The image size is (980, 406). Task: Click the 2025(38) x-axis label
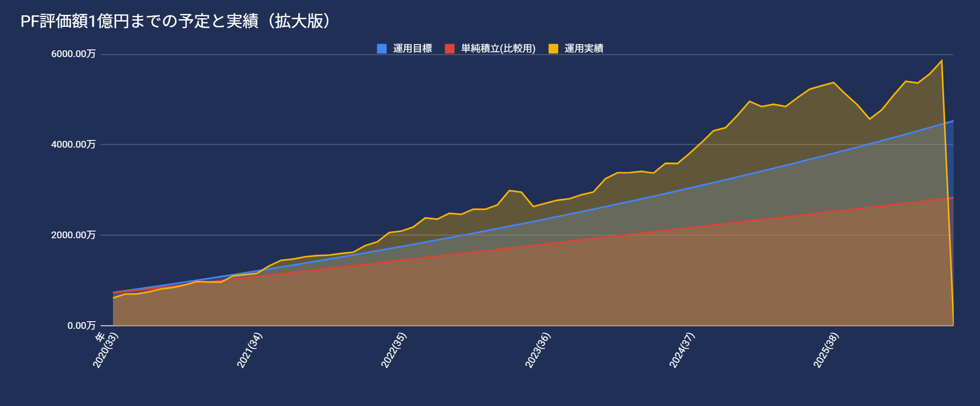pyautogui.click(x=826, y=351)
